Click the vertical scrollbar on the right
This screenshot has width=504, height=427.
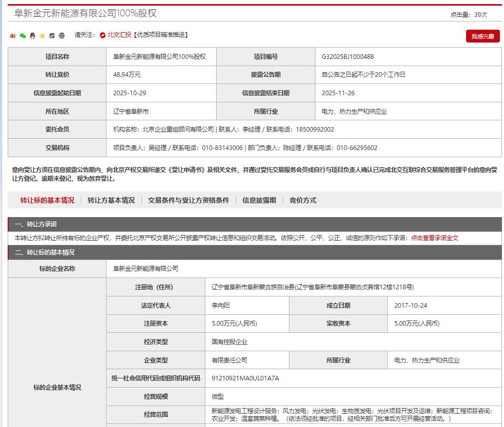click(x=501, y=214)
